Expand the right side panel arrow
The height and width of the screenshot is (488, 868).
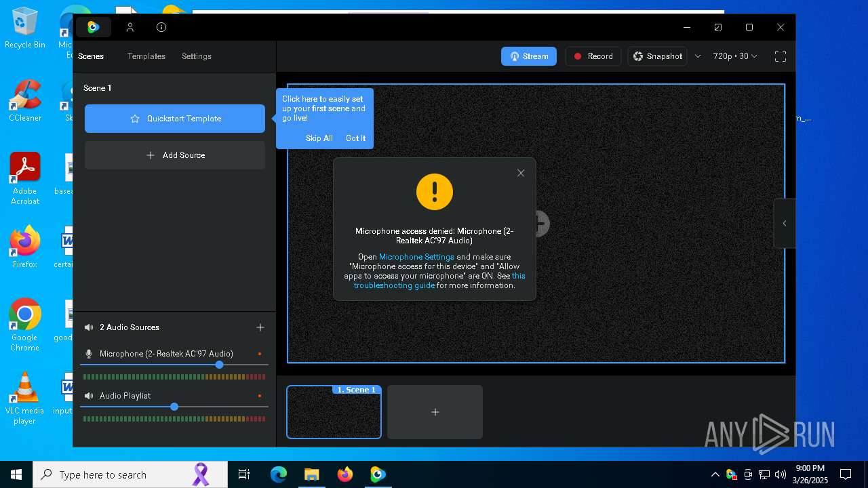[x=785, y=223]
